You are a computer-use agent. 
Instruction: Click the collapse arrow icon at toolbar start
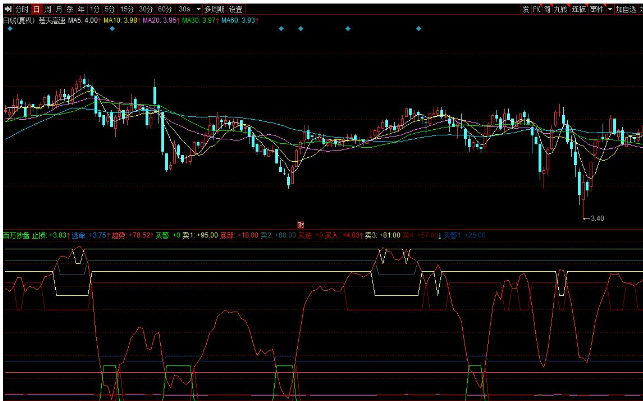point(8,9)
